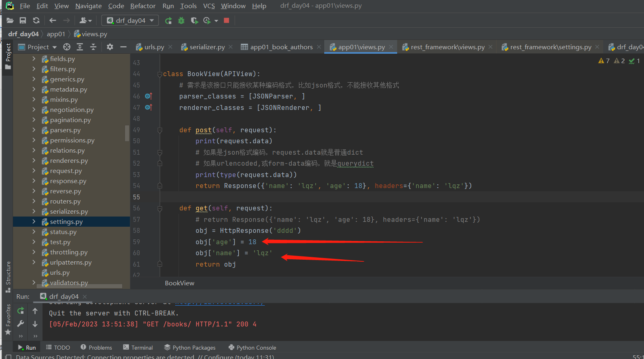Open the Structure side panel
Image resolution: width=644 pixels, height=359 pixels.
coord(8,277)
